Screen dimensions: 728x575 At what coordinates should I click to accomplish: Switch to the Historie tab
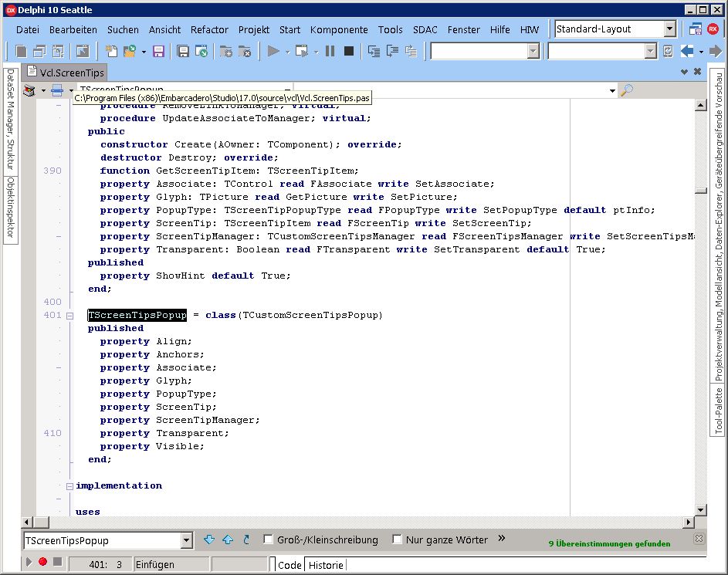tap(326, 565)
